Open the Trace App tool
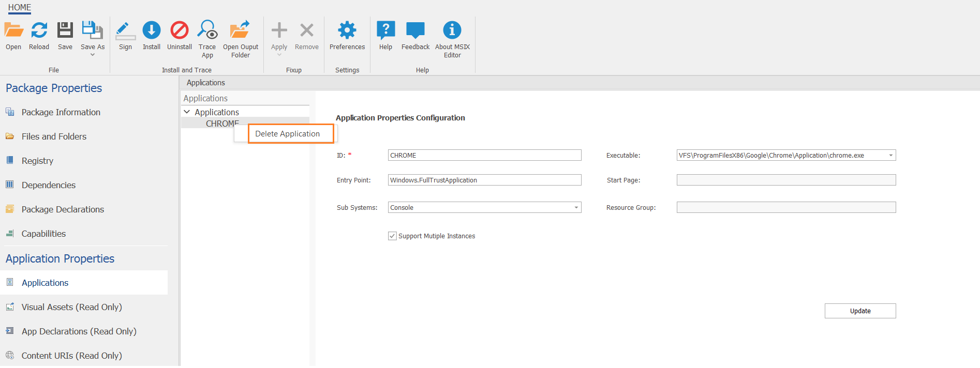This screenshot has height=368, width=980. pos(207,30)
